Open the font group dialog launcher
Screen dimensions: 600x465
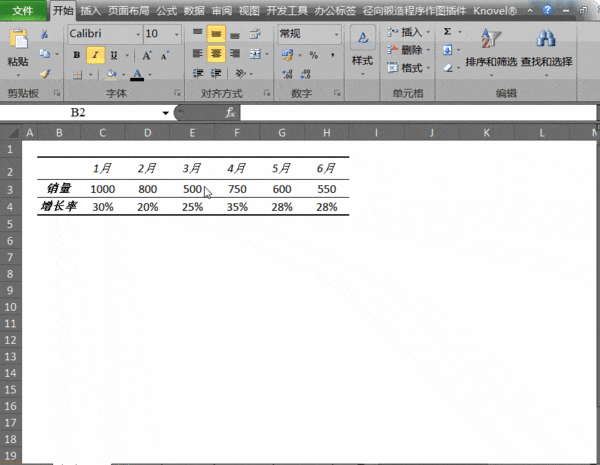[x=177, y=93]
